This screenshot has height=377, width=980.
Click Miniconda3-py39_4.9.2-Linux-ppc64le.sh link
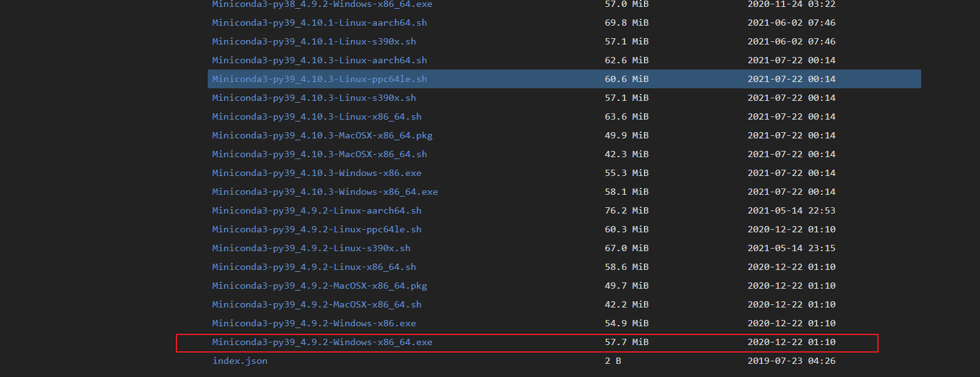317,229
